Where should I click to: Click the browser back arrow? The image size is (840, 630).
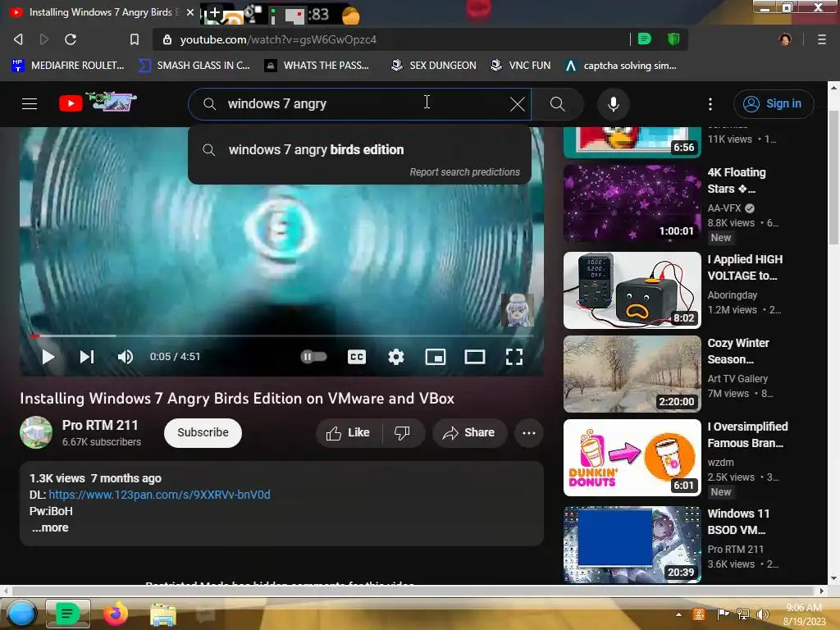click(18, 39)
